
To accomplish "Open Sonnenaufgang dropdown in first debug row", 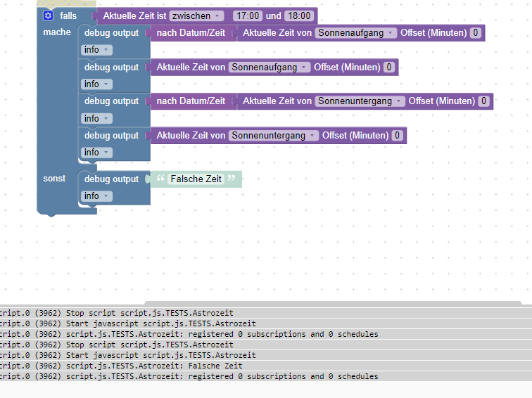I will click(356, 33).
